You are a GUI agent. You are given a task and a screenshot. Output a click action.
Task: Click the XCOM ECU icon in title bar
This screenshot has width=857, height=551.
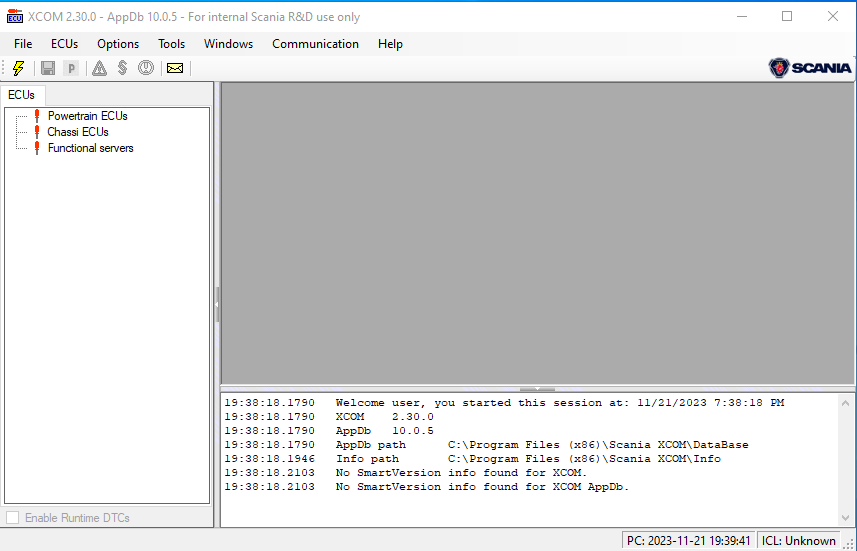coord(15,16)
